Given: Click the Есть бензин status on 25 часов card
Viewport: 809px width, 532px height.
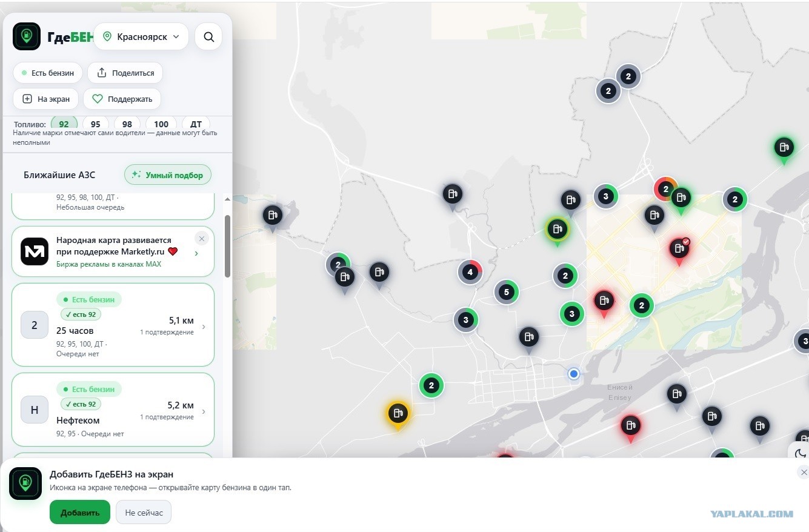Looking at the screenshot, I should pyautogui.click(x=89, y=299).
